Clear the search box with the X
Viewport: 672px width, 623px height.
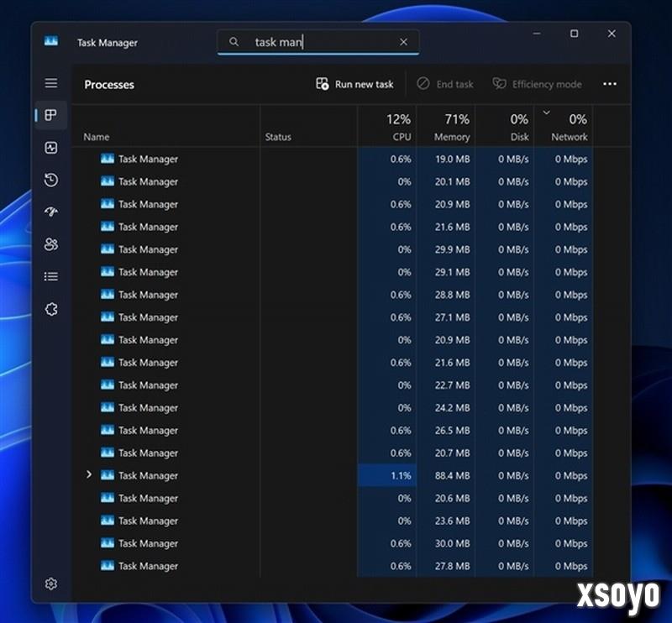point(403,41)
